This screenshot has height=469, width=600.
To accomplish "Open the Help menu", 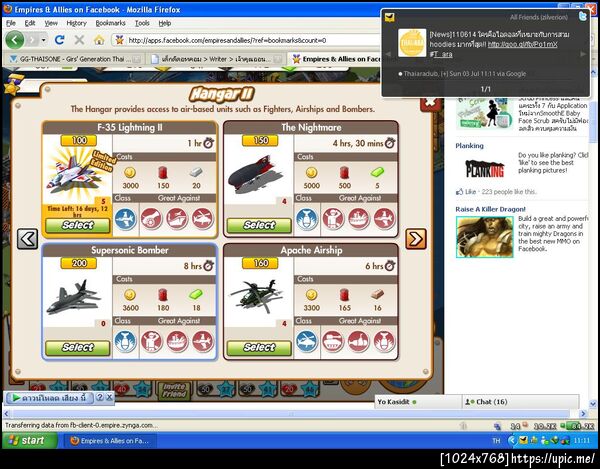I will pos(165,23).
